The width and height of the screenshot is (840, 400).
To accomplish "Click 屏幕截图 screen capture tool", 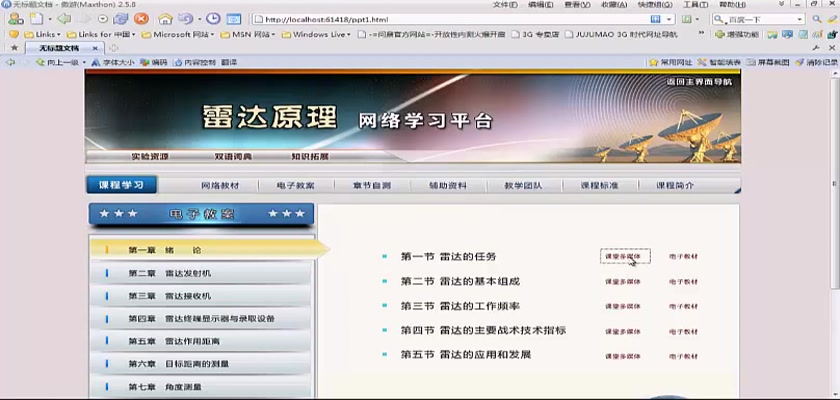I will (768, 62).
